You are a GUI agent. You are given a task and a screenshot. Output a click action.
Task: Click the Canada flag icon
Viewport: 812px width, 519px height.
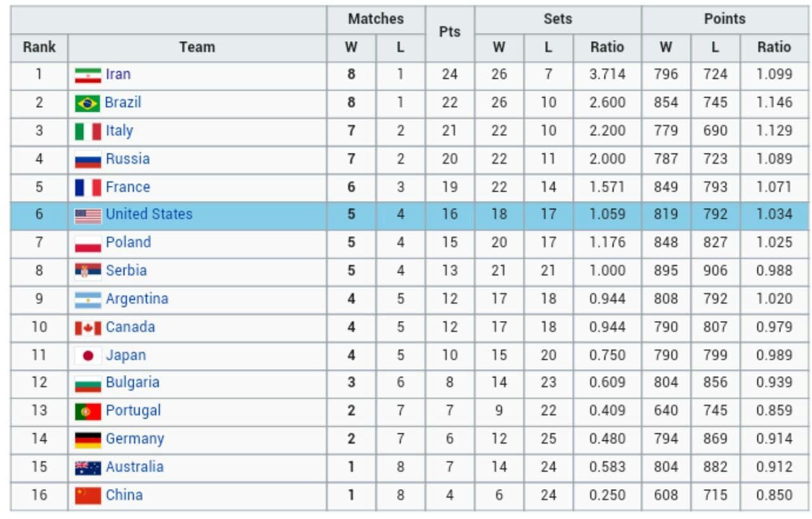pos(88,328)
